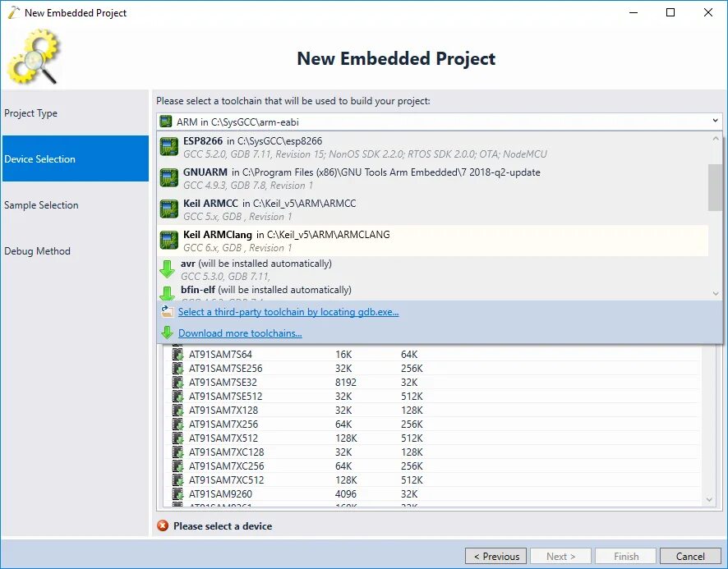The height and width of the screenshot is (569, 728).
Task: Open the Device Selection step
Action: click(76, 158)
